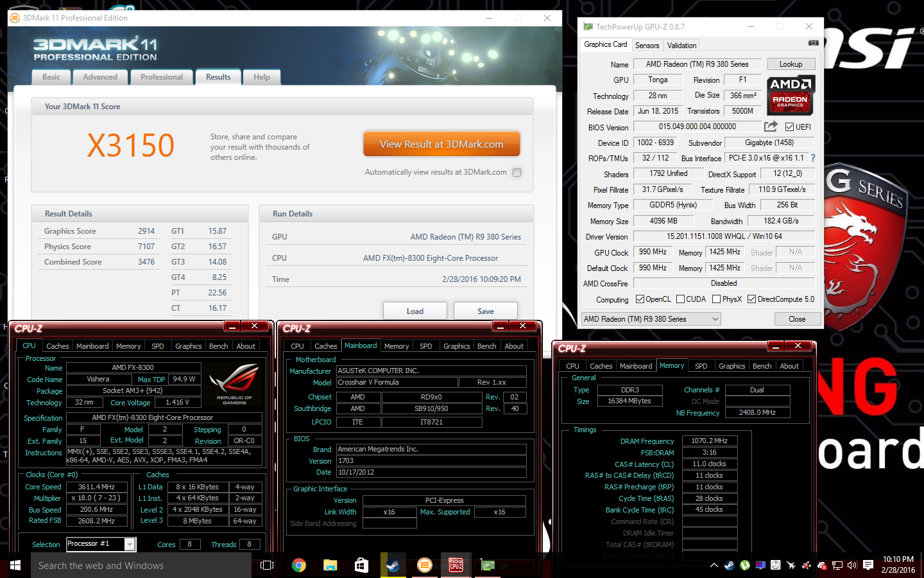Switch to ROG CPU-Z taskbar icon
The width and height of the screenshot is (924, 578).
pyautogui.click(x=456, y=565)
